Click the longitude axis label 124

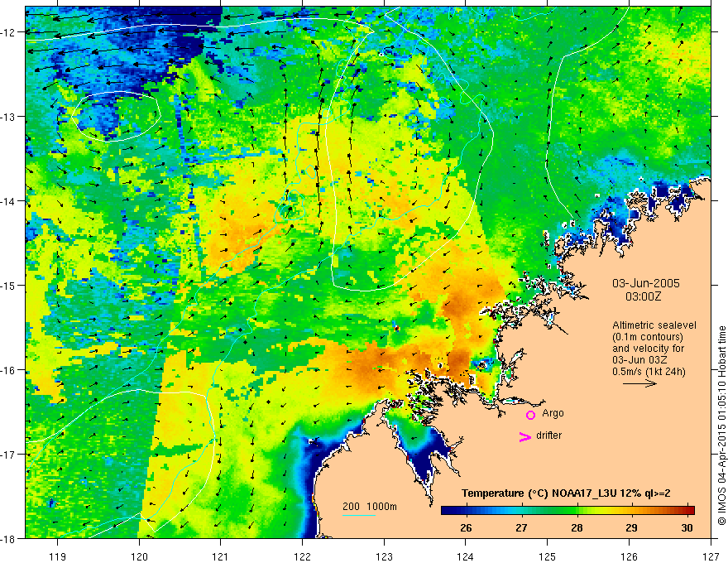(466, 556)
